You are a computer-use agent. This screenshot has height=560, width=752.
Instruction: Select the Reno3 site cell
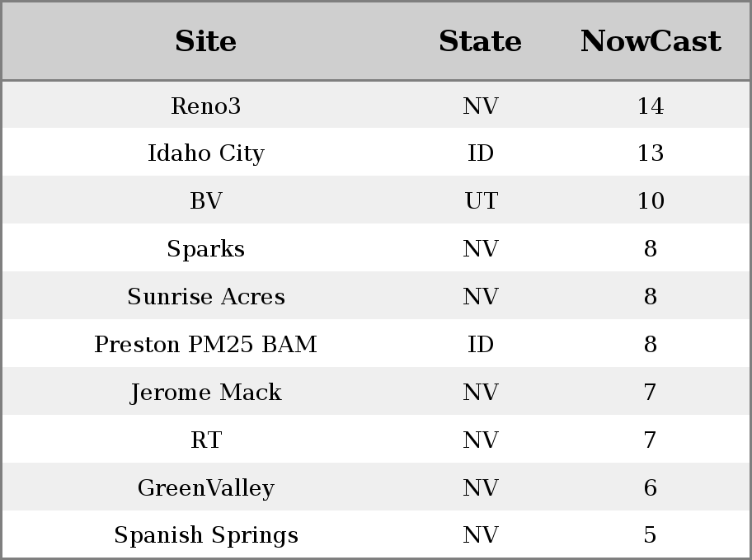205,106
